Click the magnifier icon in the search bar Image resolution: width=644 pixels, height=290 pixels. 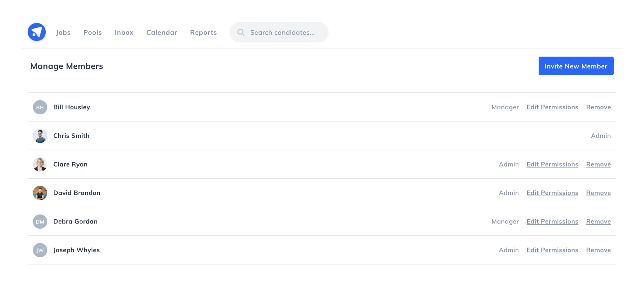[241, 32]
